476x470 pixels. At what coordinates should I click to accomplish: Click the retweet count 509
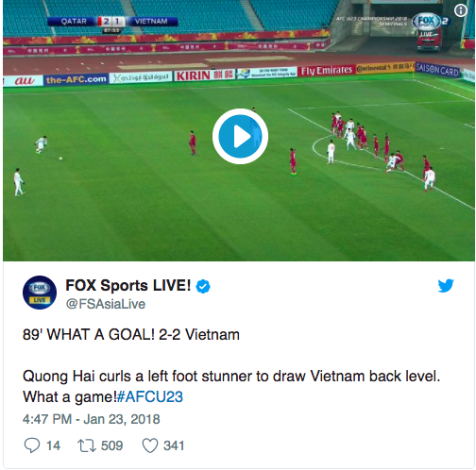tap(111, 445)
